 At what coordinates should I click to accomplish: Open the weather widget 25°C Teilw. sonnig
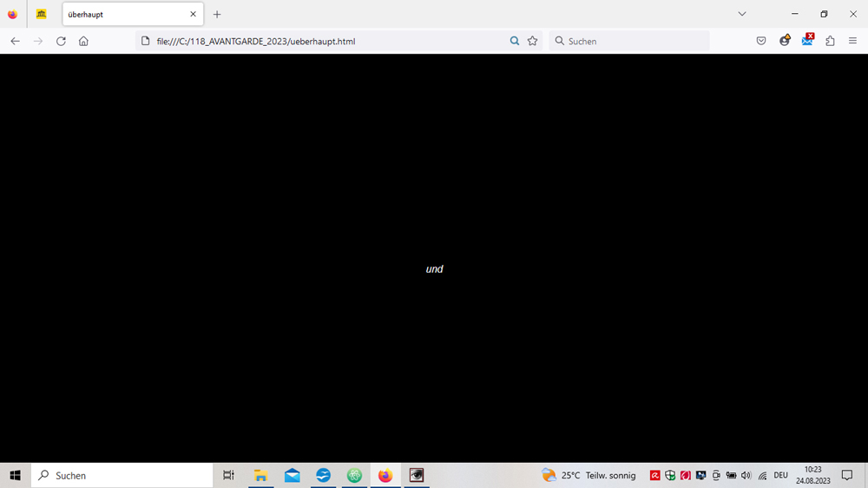point(589,475)
